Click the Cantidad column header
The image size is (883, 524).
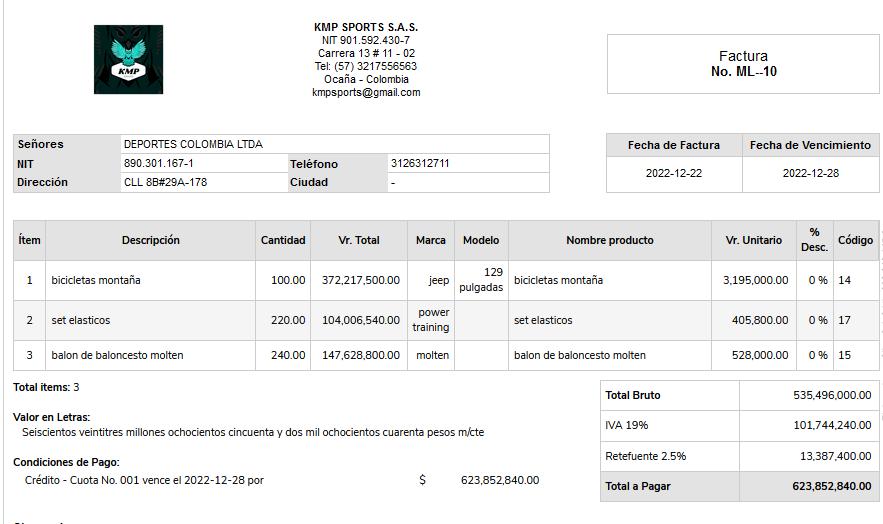tap(283, 240)
